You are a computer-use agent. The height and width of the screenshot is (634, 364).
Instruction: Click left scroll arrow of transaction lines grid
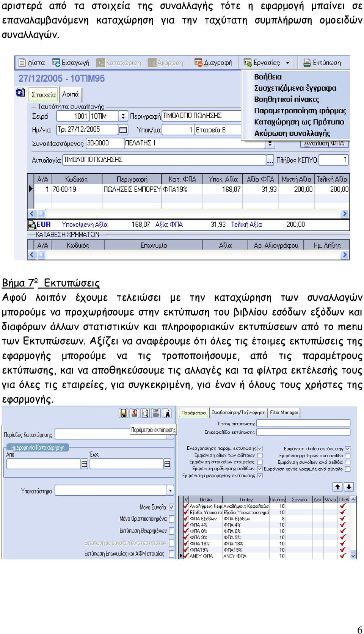point(32,213)
